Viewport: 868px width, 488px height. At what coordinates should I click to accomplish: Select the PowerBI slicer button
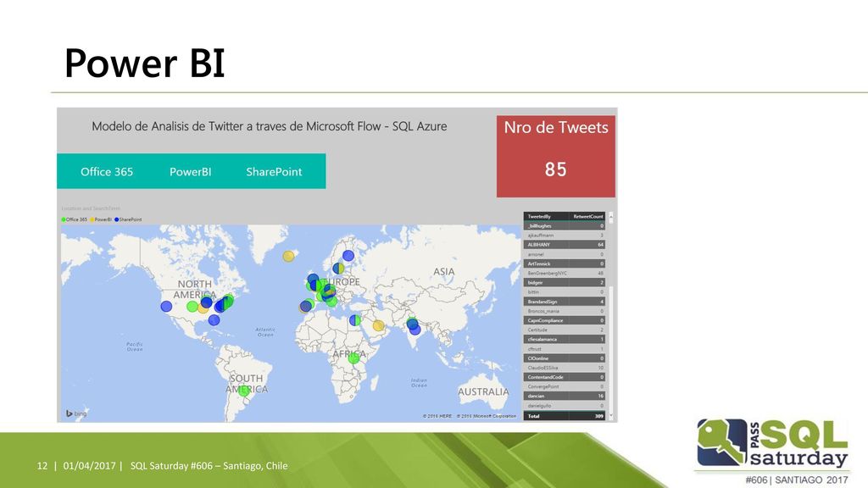[191, 171]
